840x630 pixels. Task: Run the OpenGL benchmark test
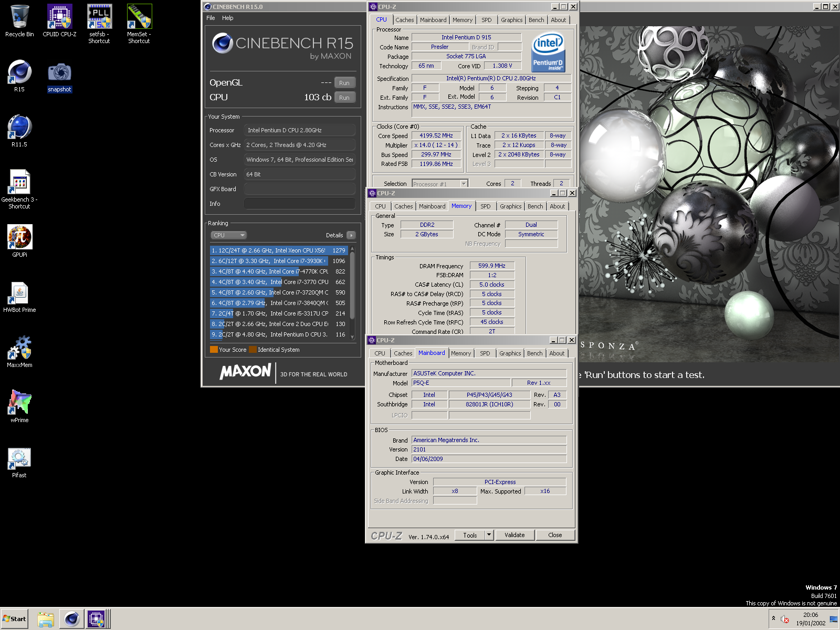(344, 83)
